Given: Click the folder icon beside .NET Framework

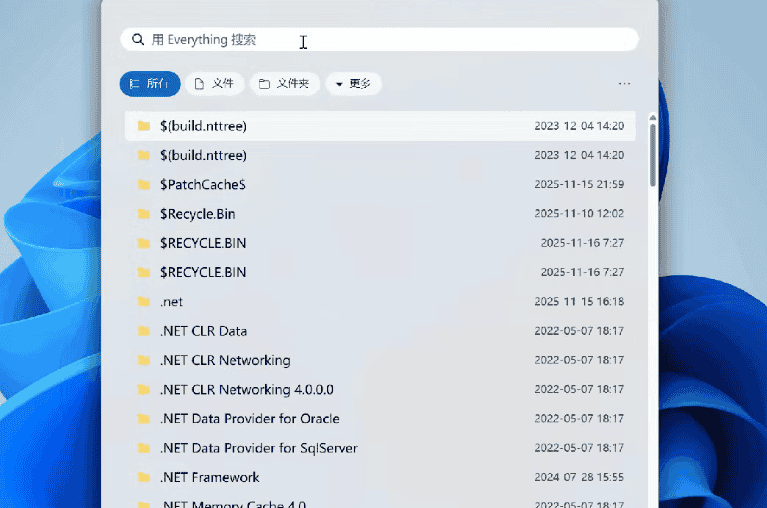Looking at the screenshot, I should click(x=144, y=477).
